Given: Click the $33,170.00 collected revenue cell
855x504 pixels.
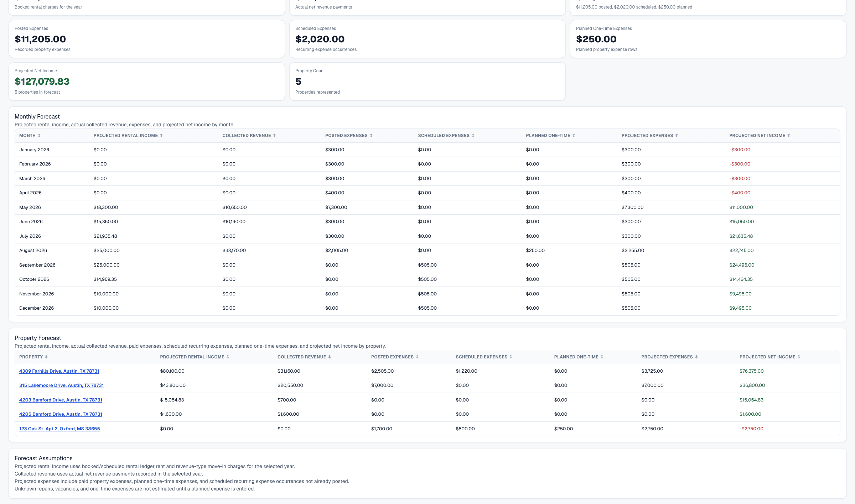Looking at the screenshot, I should point(234,251).
